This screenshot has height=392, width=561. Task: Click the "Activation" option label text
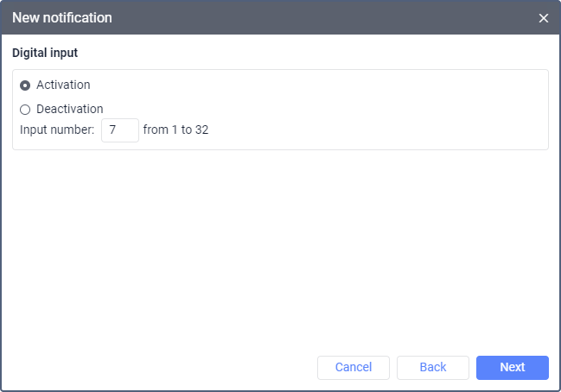pos(63,85)
